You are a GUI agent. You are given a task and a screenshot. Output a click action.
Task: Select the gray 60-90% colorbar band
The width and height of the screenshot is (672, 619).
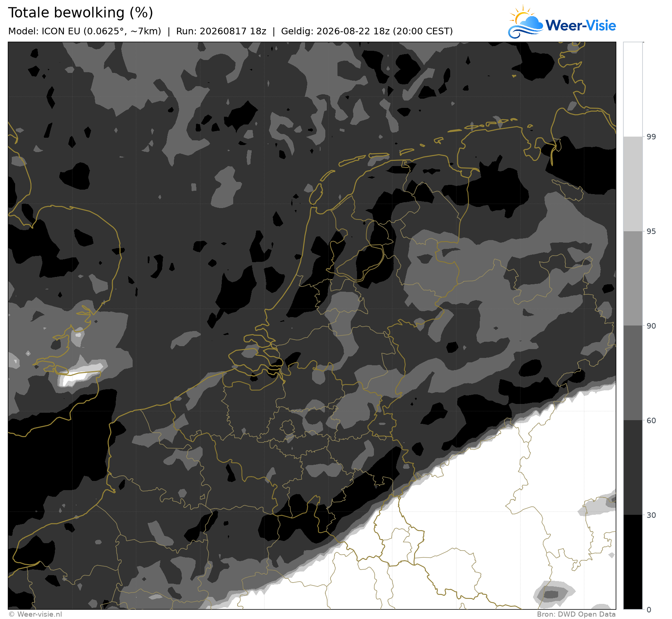click(x=633, y=373)
